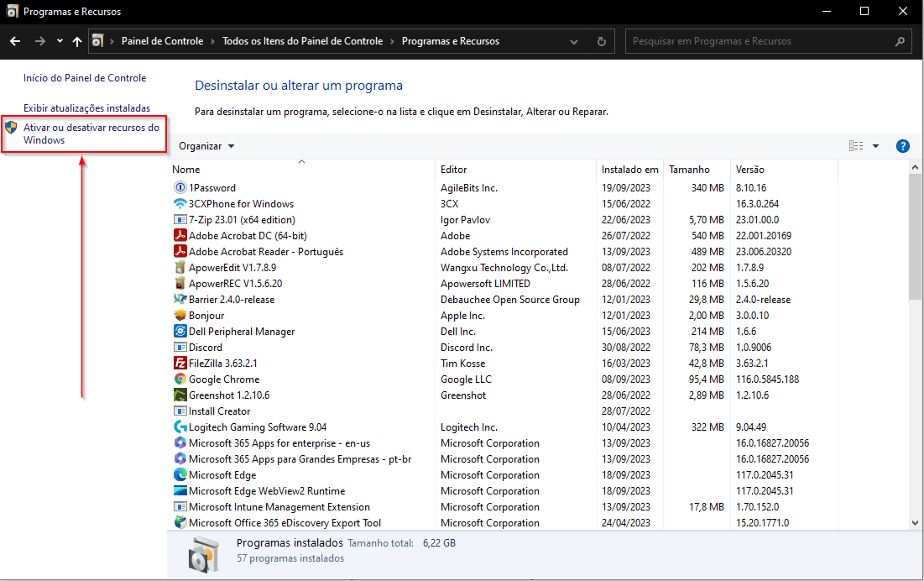The image size is (924, 581).
Task: Click the Greenshot 1.2.10.6 icon
Action: pyautogui.click(x=180, y=395)
